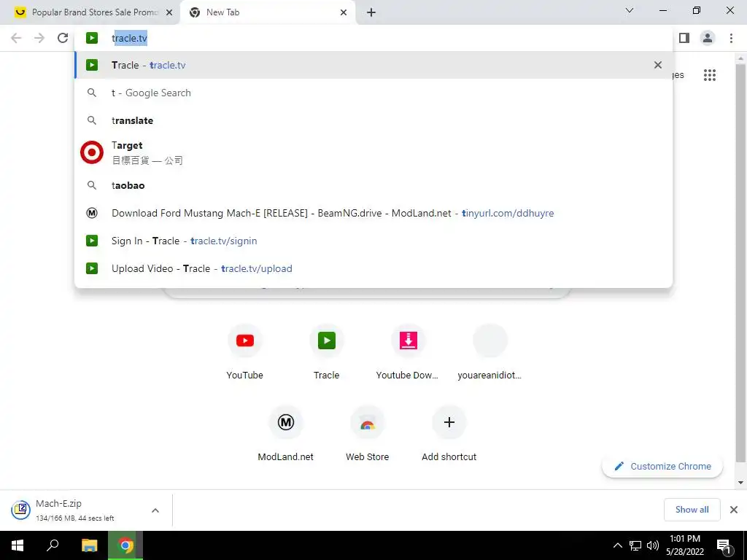
Task: Open the Google apps grid
Action: click(x=709, y=75)
